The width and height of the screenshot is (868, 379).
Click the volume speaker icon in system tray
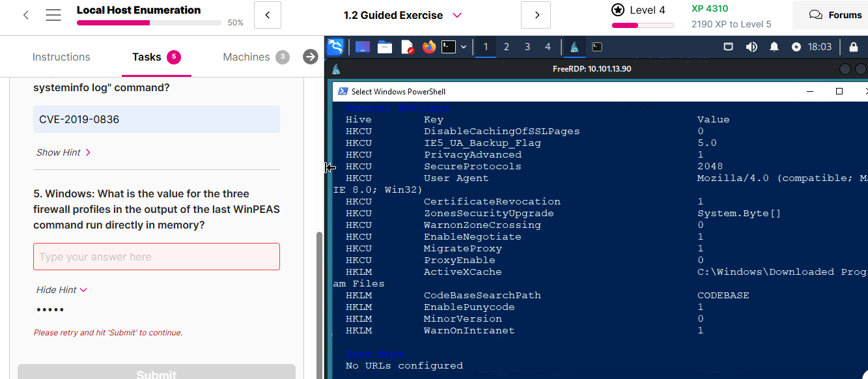coord(751,47)
